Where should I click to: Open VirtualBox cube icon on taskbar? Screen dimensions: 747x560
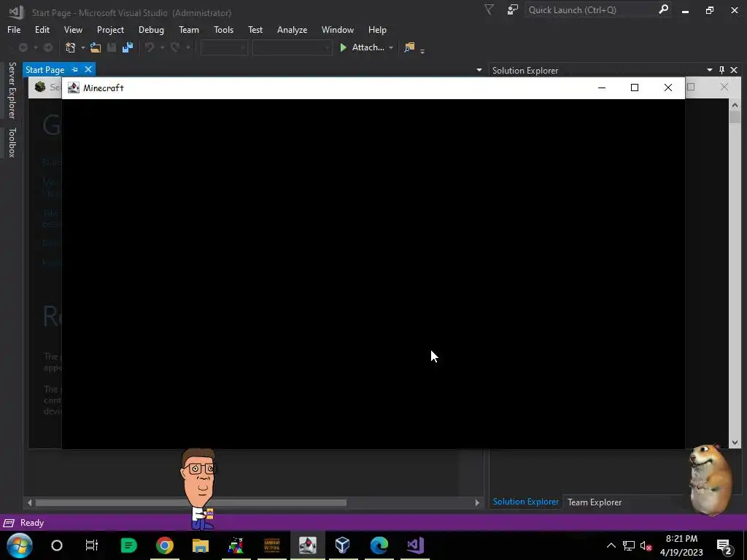pos(343,545)
